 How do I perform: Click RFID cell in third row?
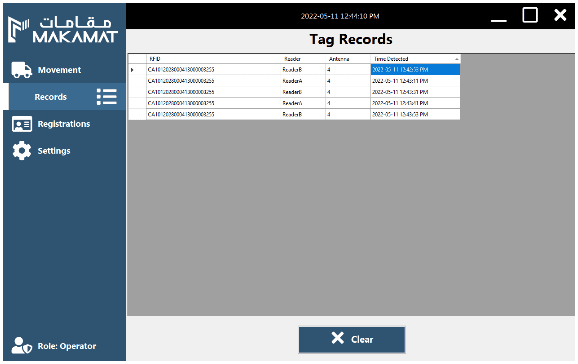point(213,92)
